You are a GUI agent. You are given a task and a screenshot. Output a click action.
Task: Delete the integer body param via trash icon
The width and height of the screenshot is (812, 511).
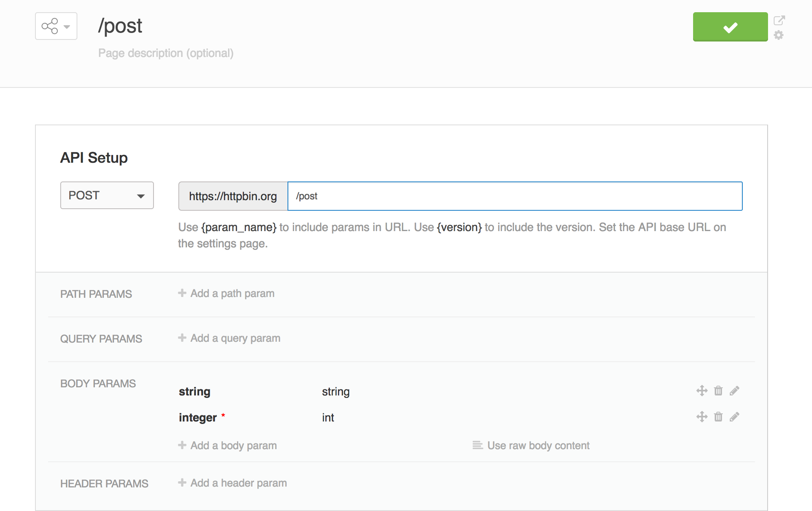(718, 417)
